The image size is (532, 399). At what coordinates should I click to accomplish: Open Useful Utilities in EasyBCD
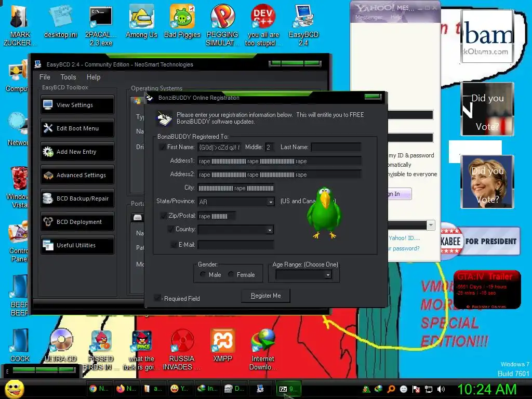pos(77,245)
